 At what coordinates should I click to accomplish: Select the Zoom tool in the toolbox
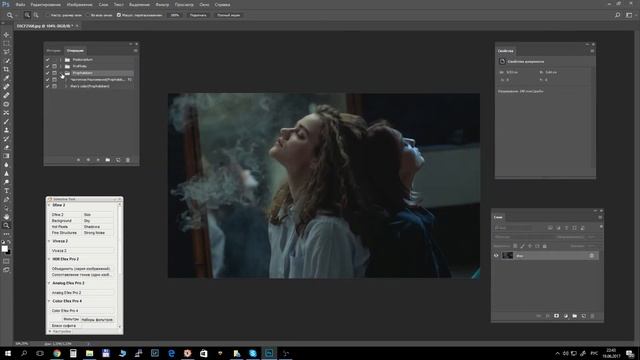pyautogui.click(x=6, y=225)
